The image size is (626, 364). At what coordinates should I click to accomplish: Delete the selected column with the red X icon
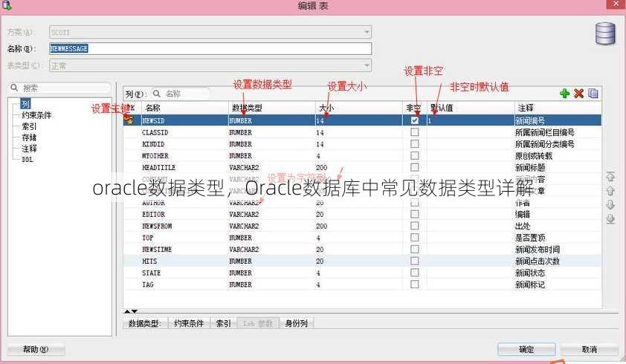point(578,94)
